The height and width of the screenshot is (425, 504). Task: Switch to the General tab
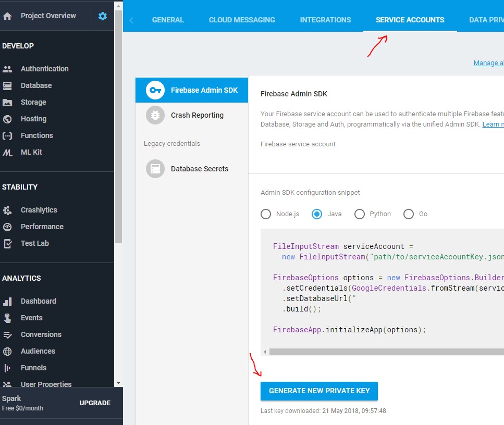pos(168,20)
